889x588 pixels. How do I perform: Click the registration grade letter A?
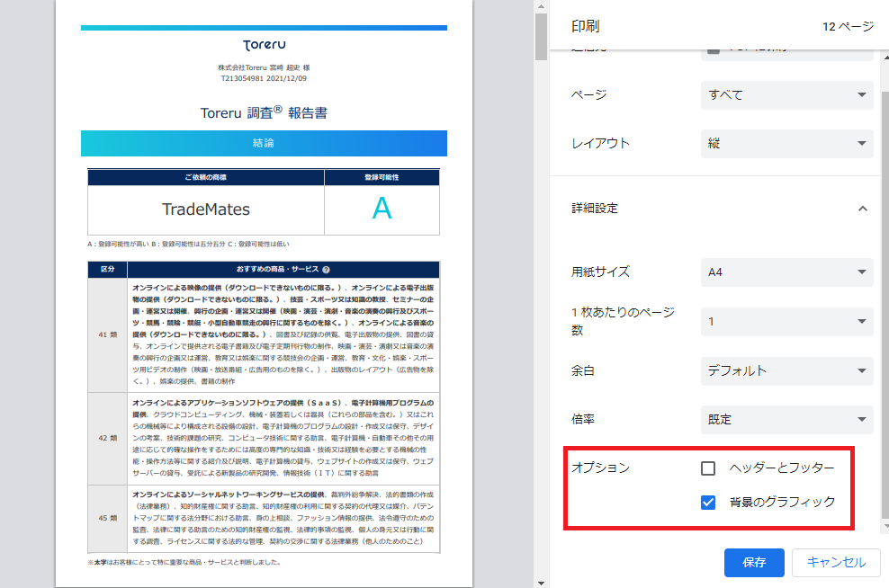[382, 209]
